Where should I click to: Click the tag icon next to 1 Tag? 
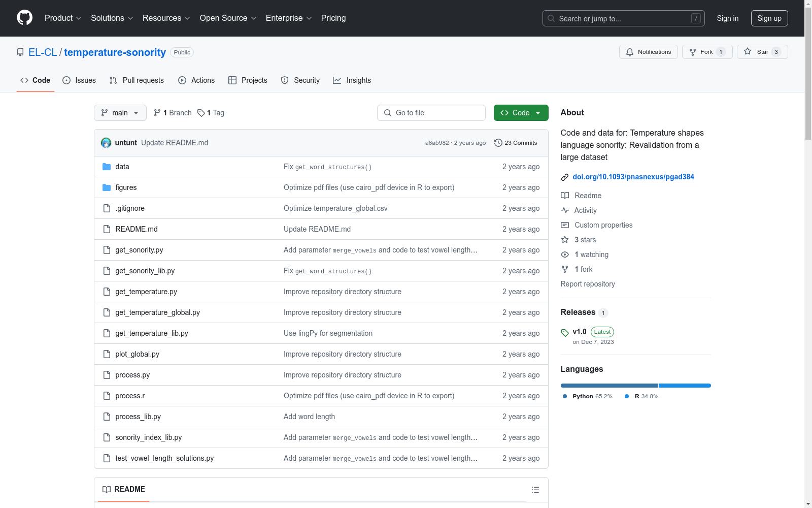point(201,113)
